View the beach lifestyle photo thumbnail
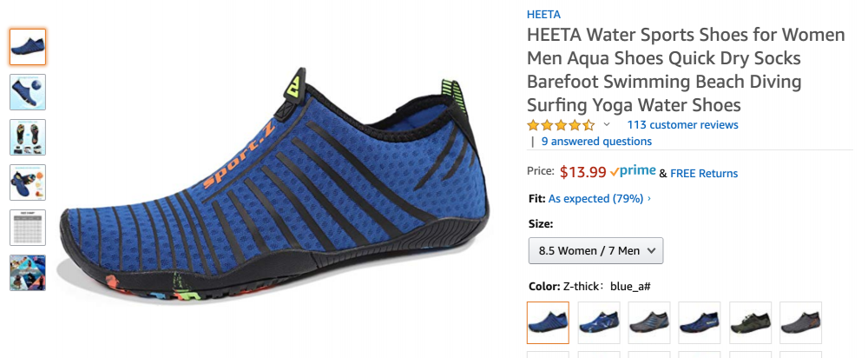Image resolution: width=868 pixels, height=358 pixels. (x=28, y=273)
